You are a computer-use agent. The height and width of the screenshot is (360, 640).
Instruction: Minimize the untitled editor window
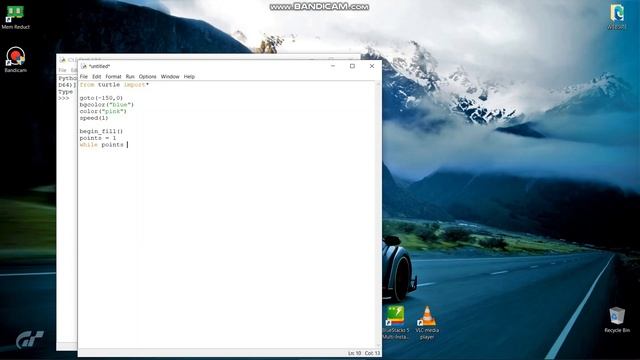pyautogui.click(x=333, y=66)
